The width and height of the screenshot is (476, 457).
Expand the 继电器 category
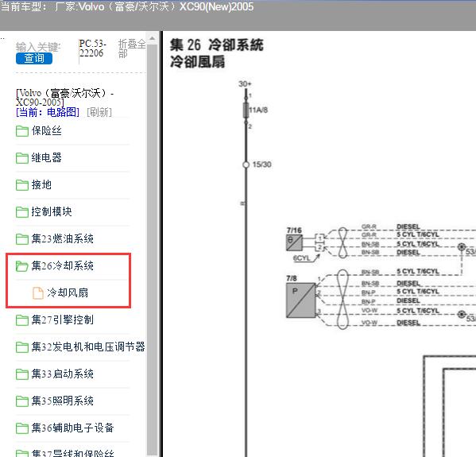coord(47,157)
